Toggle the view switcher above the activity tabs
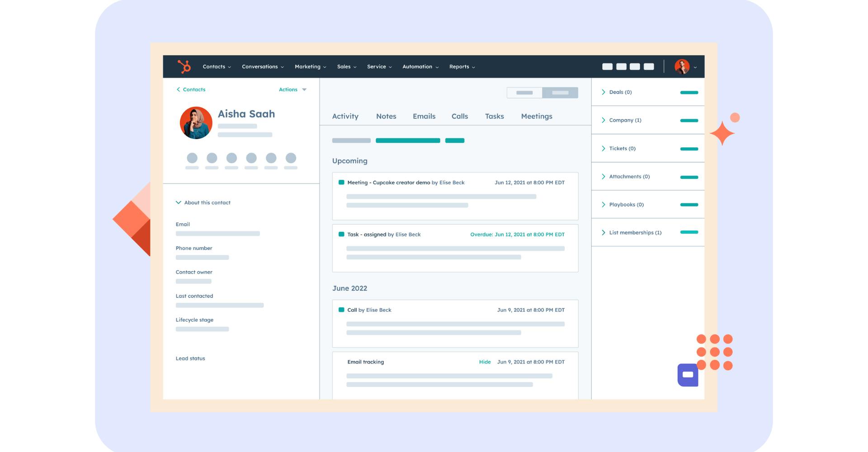 (542, 93)
